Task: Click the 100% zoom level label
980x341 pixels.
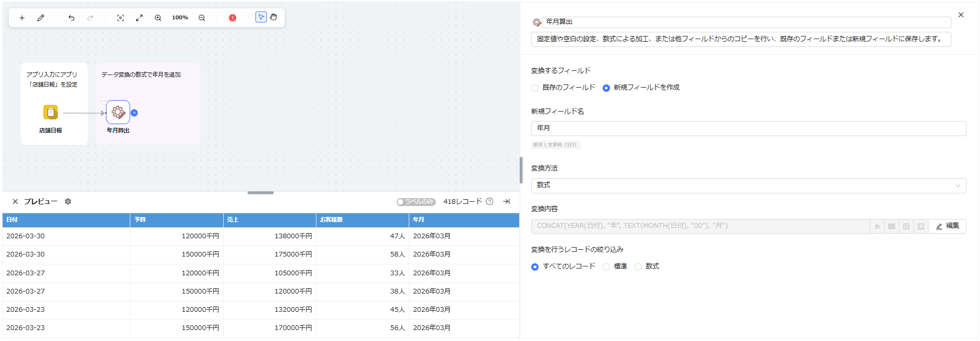Action: (x=180, y=18)
